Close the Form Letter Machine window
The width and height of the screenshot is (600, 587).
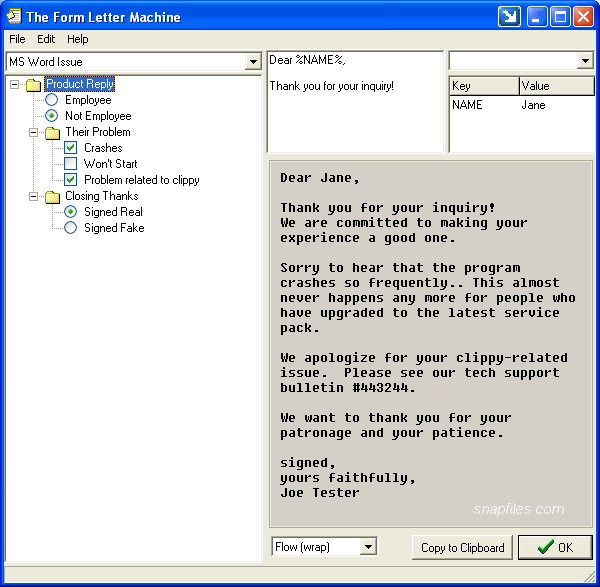583,17
